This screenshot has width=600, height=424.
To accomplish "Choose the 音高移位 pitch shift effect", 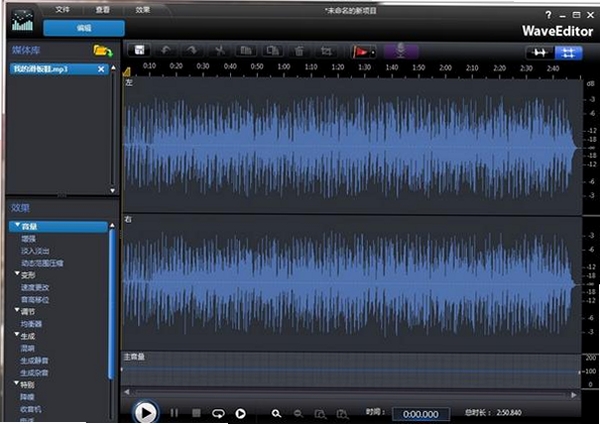I will (35, 300).
